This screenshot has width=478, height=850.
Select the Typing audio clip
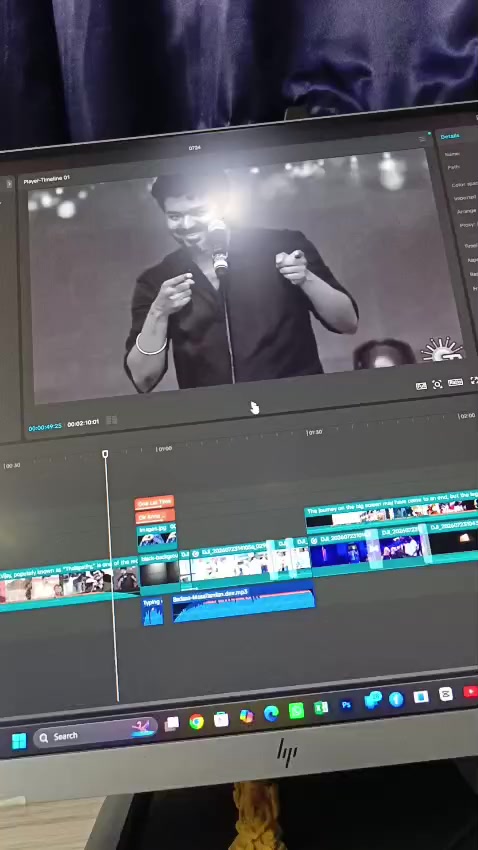tap(153, 611)
